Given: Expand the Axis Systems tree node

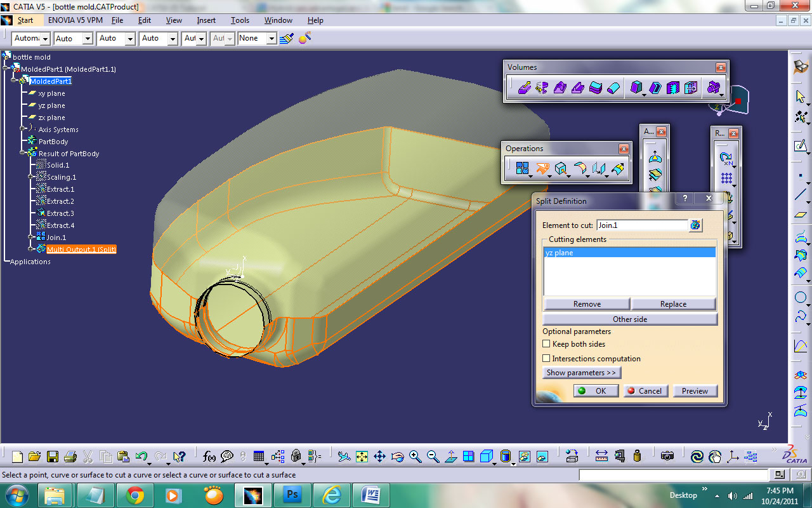Looking at the screenshot, I should click(x=23, y=129).
